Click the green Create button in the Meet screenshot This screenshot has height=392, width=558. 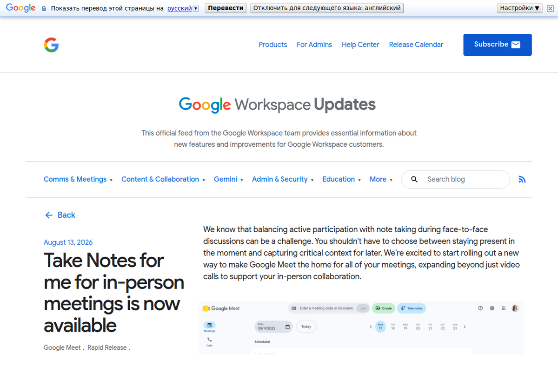tap(384, 308)
